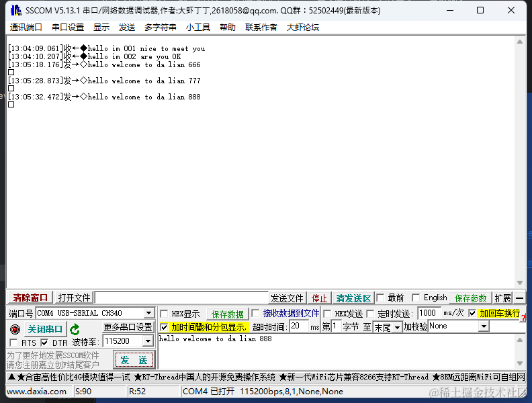Image resolution: width=532 pixels, height=403 pixels.
Task: Enable the 定时发送 checkbox
Action: click(x=370, y=314)
